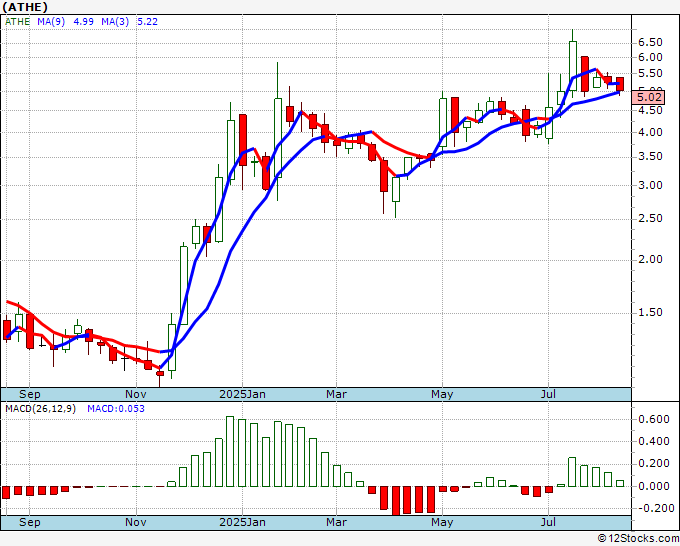Image resolution: width=680 pixels, height=546 pixels.
Task: Click the MA(3) value 5.22
Action: point(147,22)
